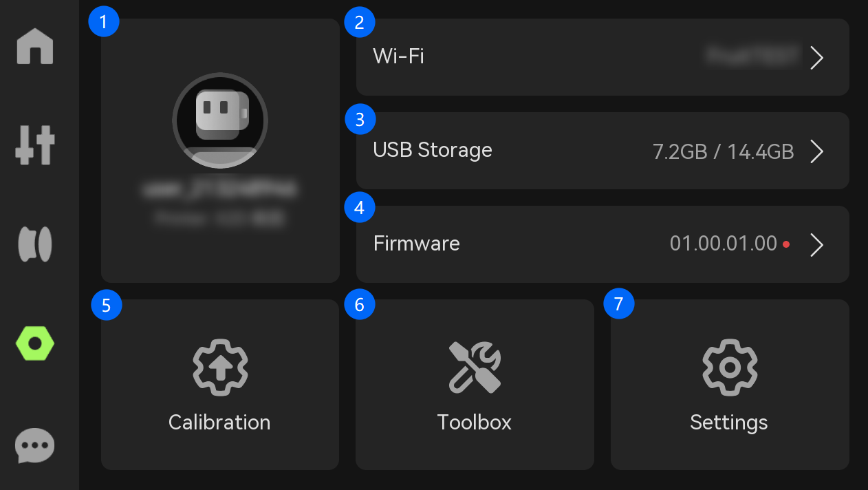Expand the USB Storage chevron arrow
Viewport: 868px width, 490px height.
pyautogui.click(x=816, y=151)
